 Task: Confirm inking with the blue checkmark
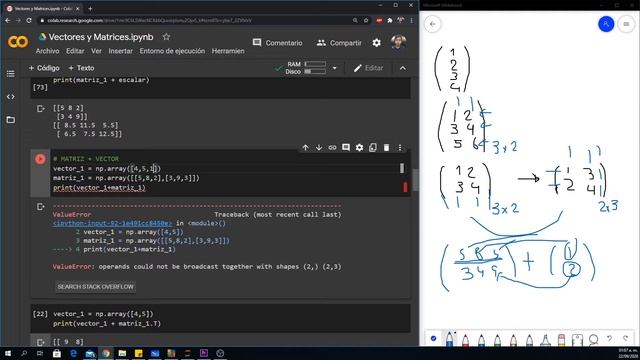(433, 338)
